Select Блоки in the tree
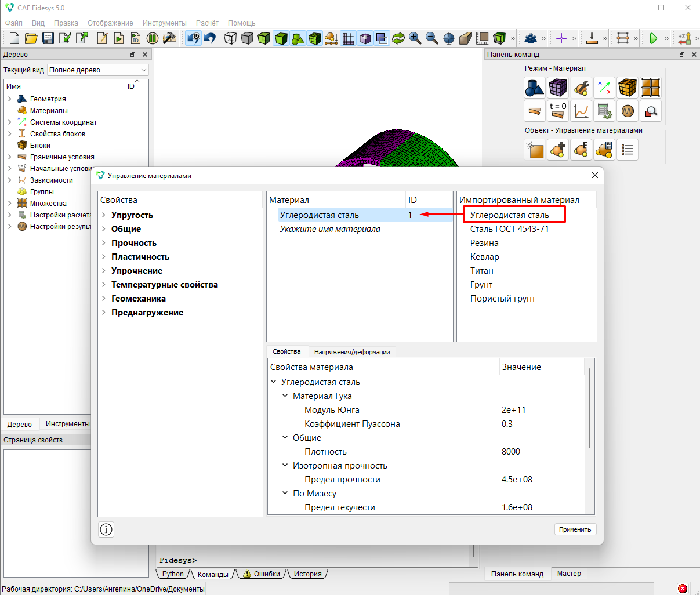Image resolution: width=700 pixels, height=595 pixels. (40, 146)
